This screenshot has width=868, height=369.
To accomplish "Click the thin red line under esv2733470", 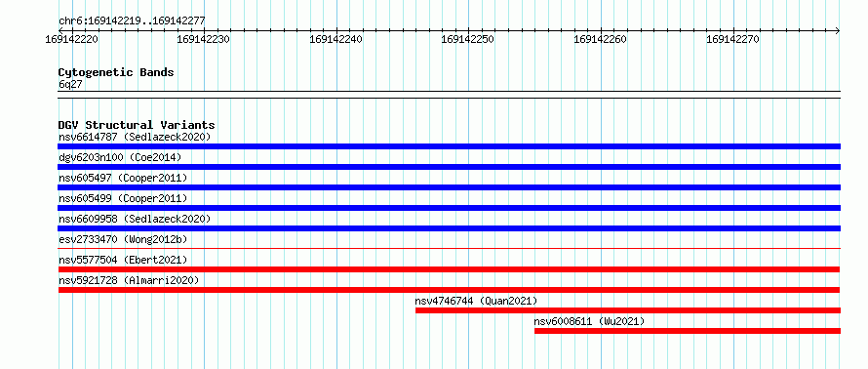I will [449, 248].
